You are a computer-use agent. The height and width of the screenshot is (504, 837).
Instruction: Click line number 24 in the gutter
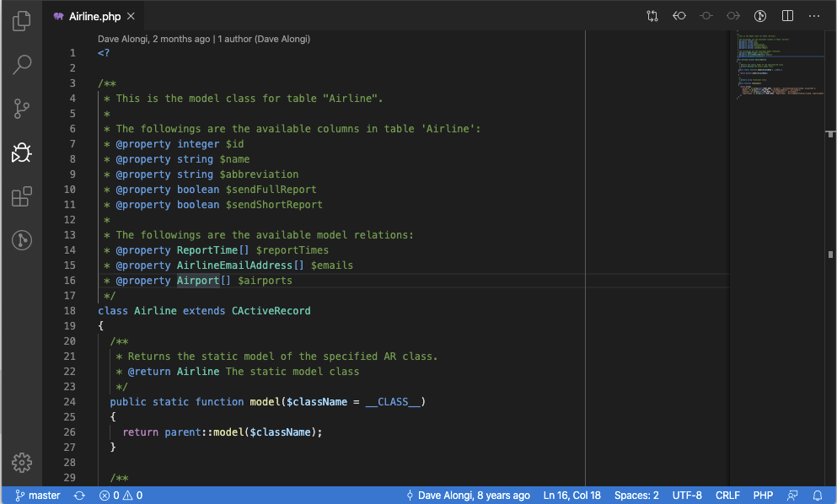70,401
